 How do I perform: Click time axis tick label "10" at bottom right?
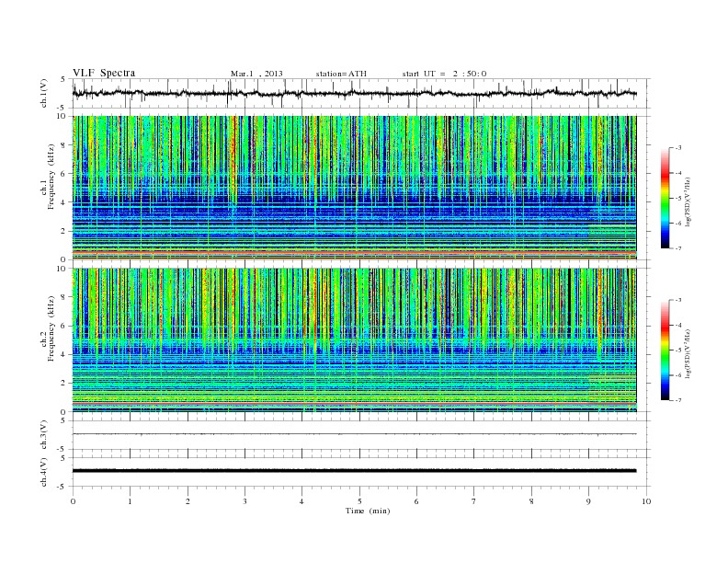point(646,501)
